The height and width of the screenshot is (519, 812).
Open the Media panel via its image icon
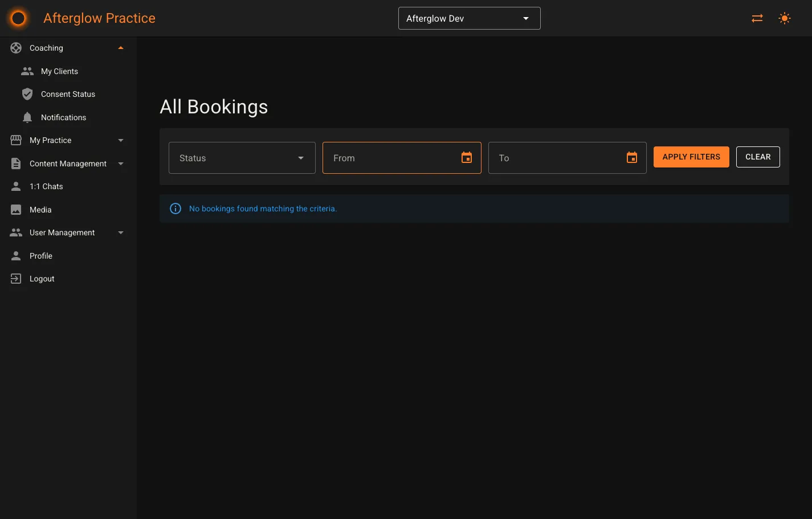coord(15,209)
